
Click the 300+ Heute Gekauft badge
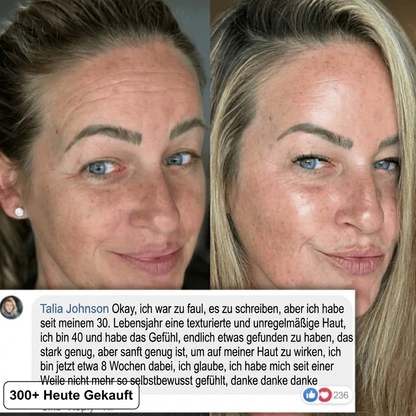coord(71,395)
